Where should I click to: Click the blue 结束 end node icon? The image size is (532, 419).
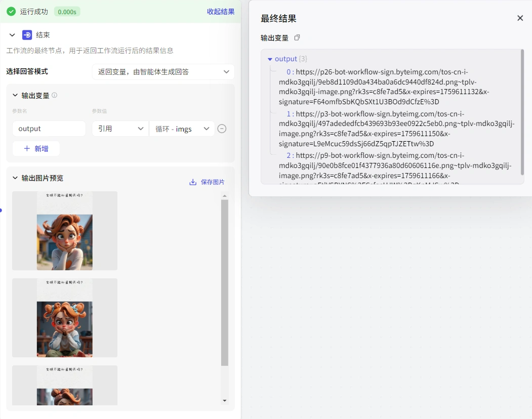27,35
